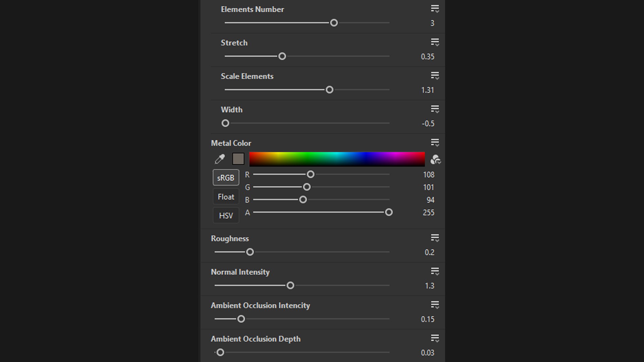Expand Ambient Occlusion Depth options menu

click(x=435, y=339)
